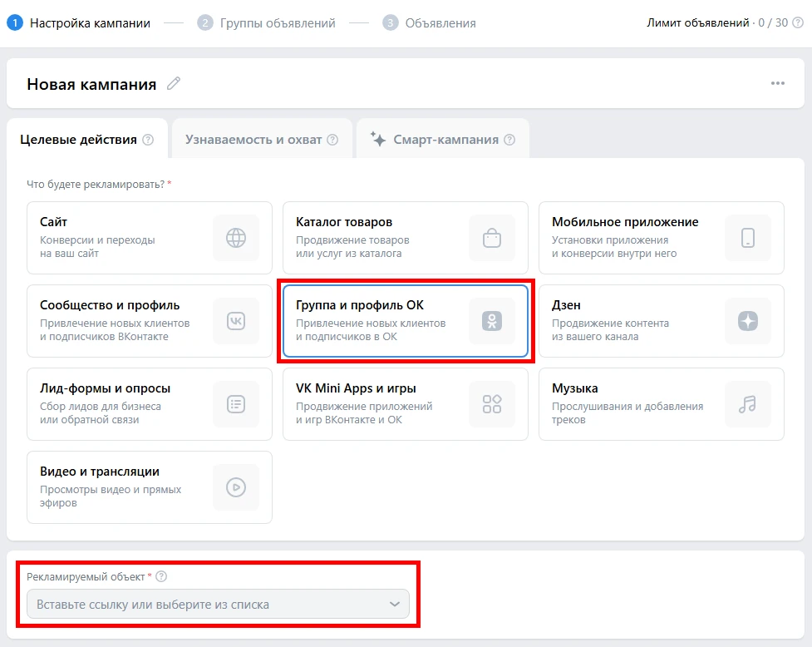
Task: Click the pencil icon to rename campaign
Action: coord(173,83)
